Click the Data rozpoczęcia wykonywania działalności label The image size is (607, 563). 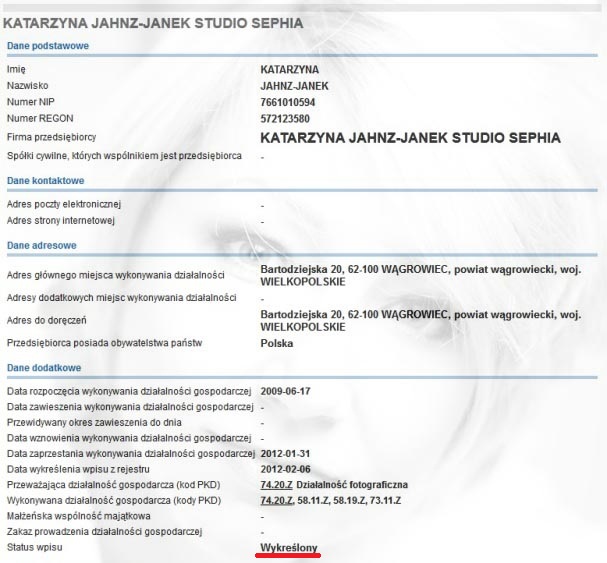129,391
